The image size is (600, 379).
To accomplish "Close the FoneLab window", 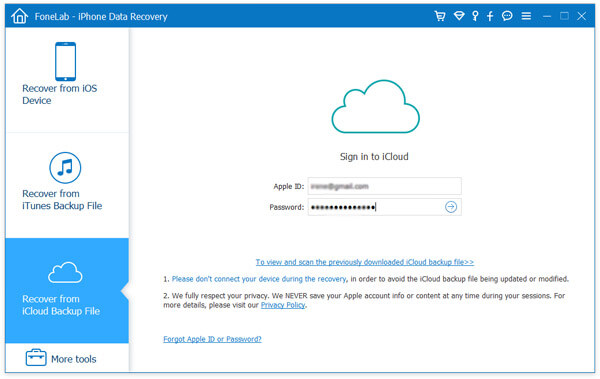I will tap(582, 16).
